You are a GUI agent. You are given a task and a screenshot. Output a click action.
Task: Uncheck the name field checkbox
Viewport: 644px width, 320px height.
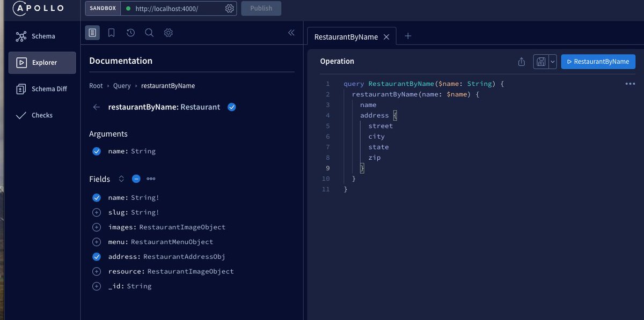pos(97,197)
